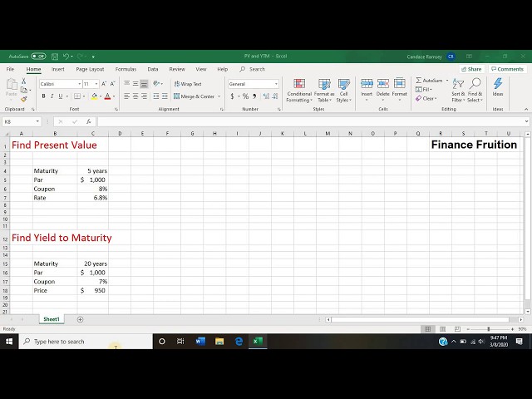Toggle Align Left in Alignment group

[x=127, y=96]
